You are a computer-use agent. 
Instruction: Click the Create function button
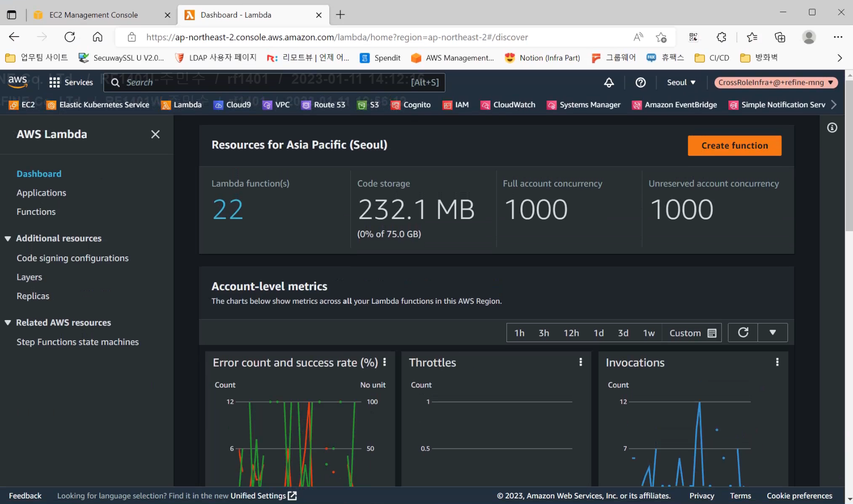click(734, 146)
